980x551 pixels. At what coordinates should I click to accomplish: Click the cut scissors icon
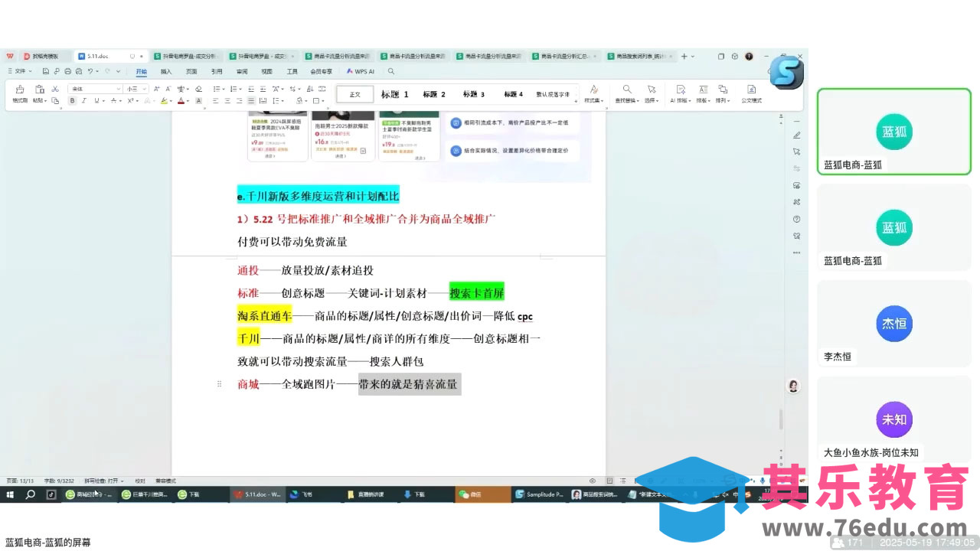[54, 89]
